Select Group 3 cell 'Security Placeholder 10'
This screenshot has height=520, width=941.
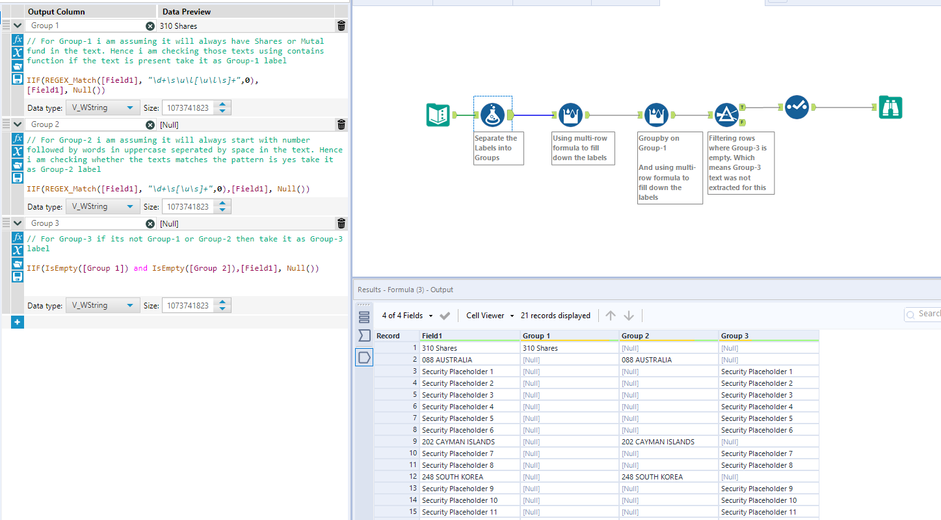[x=768, y=500]
